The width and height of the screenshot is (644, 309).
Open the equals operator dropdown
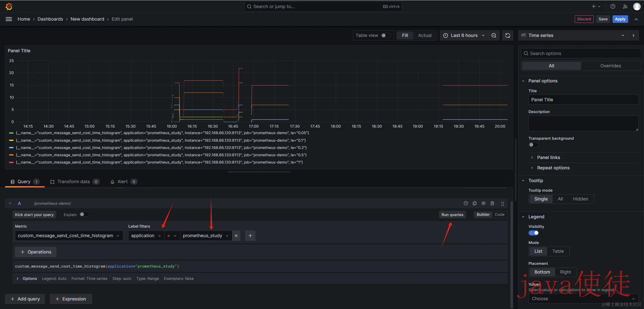click(172, 236)
